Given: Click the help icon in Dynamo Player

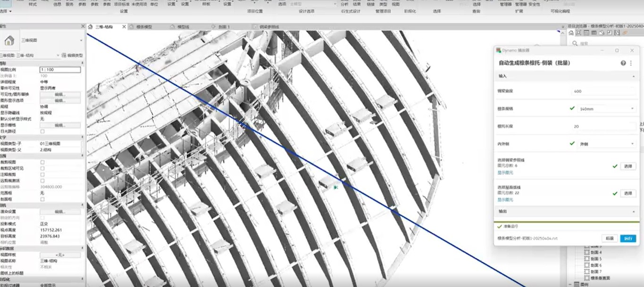Looking at the screenshot, I should click(x=623, y=63).
